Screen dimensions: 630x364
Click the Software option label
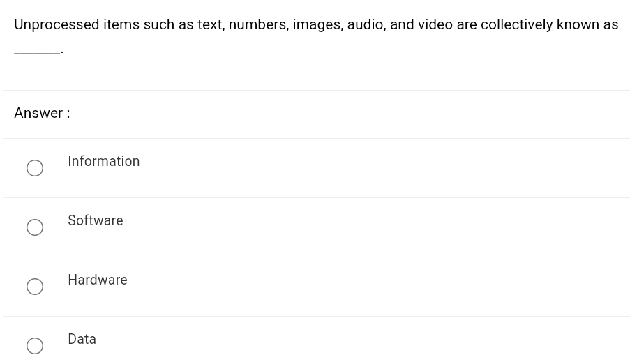(x=95, y=220)
